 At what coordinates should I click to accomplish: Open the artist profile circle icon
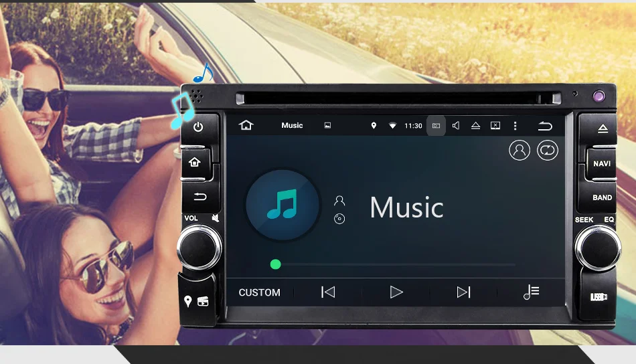(x=520, y=151)
